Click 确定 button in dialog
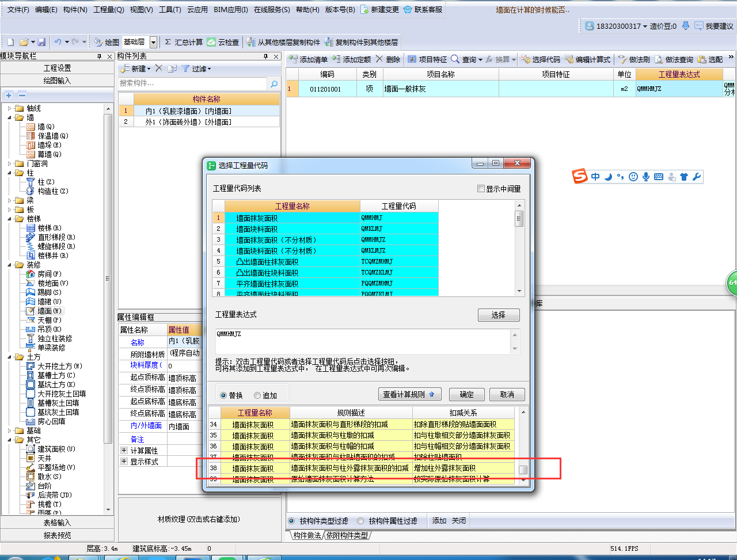Image resolution: width=737 pixels, height=560 pixels. click(466, 394)
